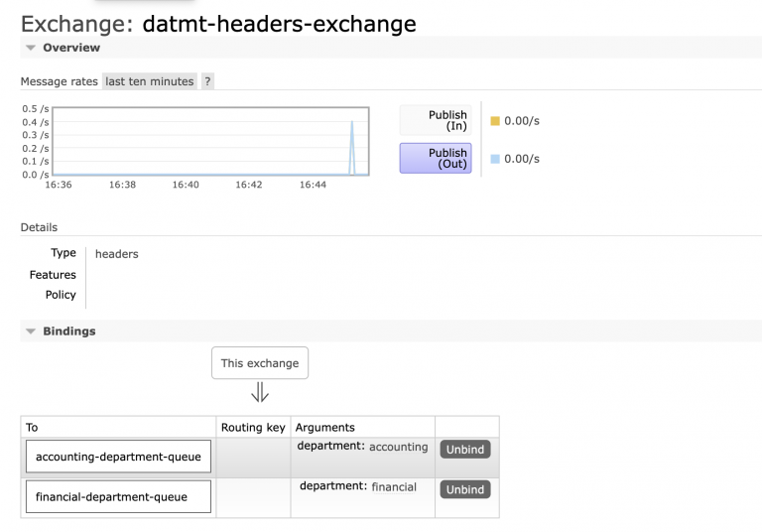Click the spike on the message rates chart

tap(351, 144)
